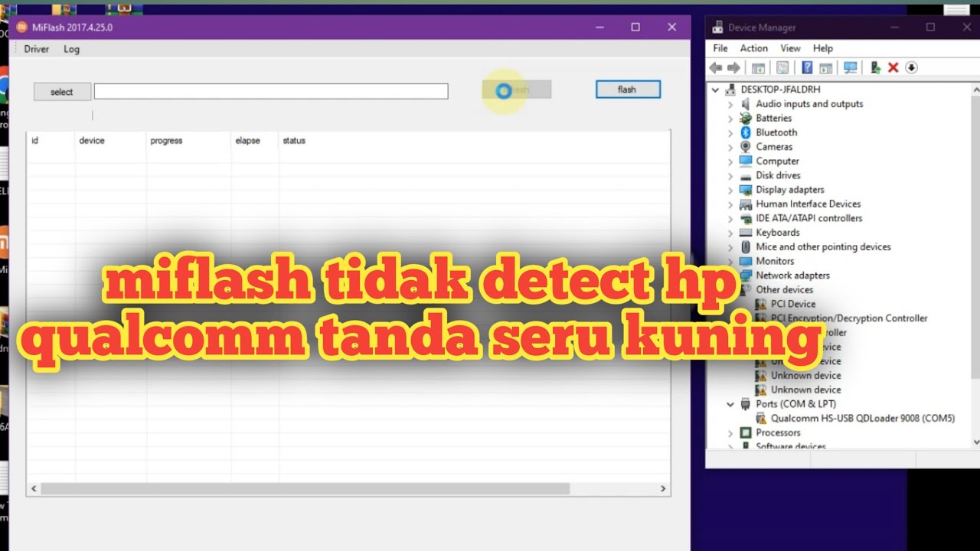Viewport: 980px width, 551px height.
Task: Click the Bluetooth category icon
Action: click(x=746, y=132)
